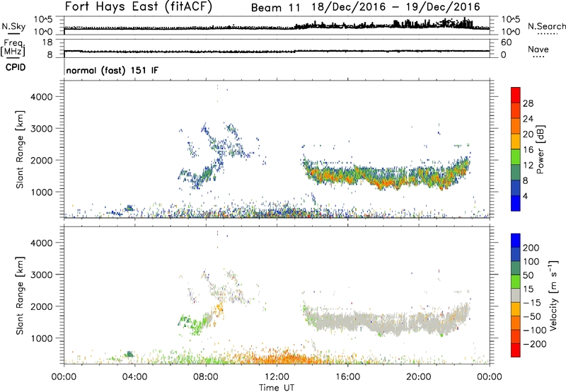Select the 'Freq. [MHz]' axis label
This screenshot has height=392, width=566.
point(13,47)
